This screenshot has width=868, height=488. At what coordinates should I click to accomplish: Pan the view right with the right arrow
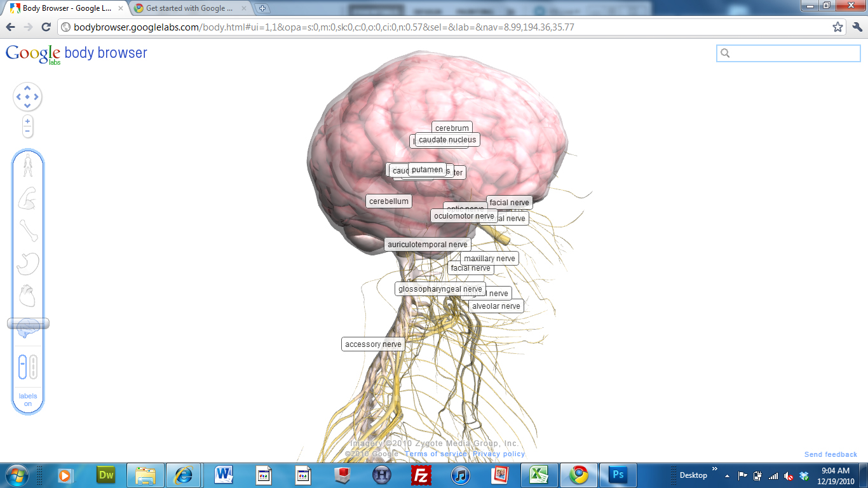36,97
